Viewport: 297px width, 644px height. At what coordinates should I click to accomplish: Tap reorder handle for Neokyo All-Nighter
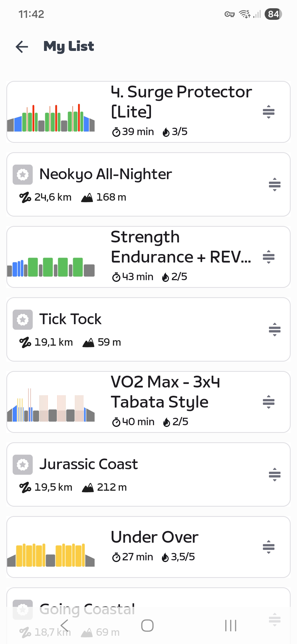click(x=274, y=184)
